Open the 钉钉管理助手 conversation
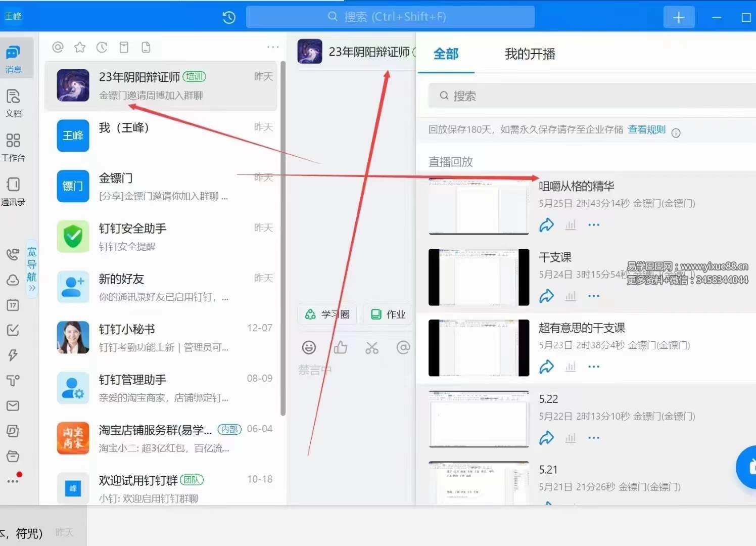 pyautogui.click(x=161, y=388)
